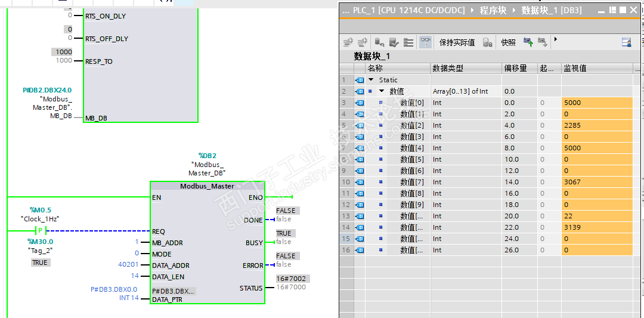Click the data block icon in row 3
This screenshot has height=318, width=644.
360,103
